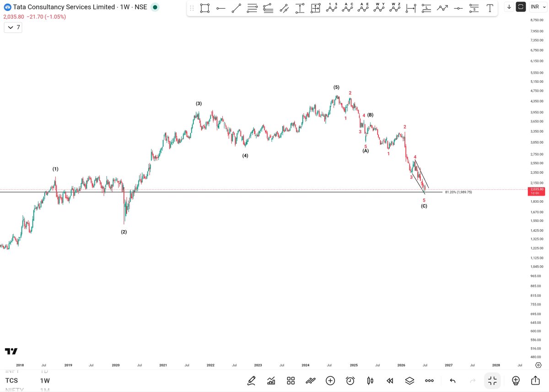Start bar replay with rewind icon
549x392 pixels.
(390, 381)
